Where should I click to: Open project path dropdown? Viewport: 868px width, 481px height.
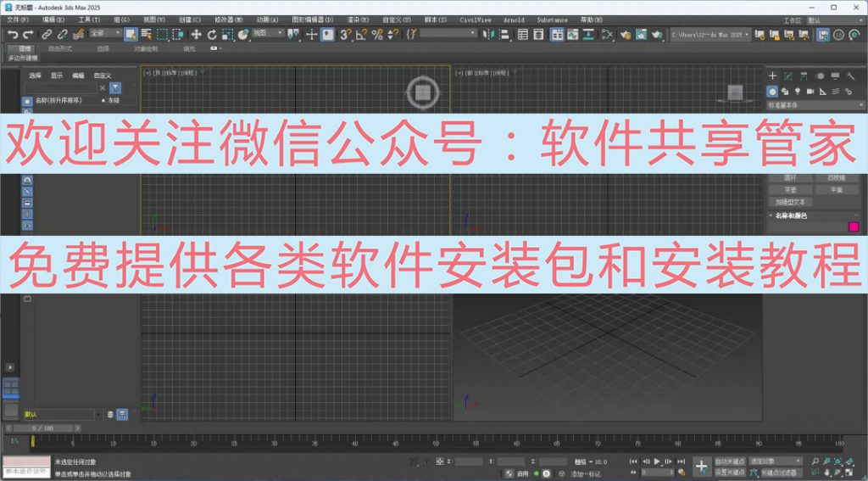click(x=710, y=34)
